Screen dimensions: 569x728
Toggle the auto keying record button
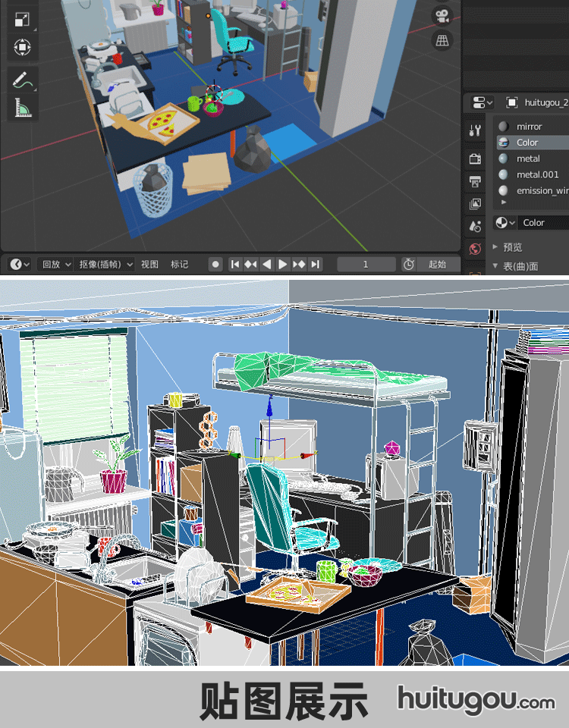pyautogui.click(x=215, y=264)
